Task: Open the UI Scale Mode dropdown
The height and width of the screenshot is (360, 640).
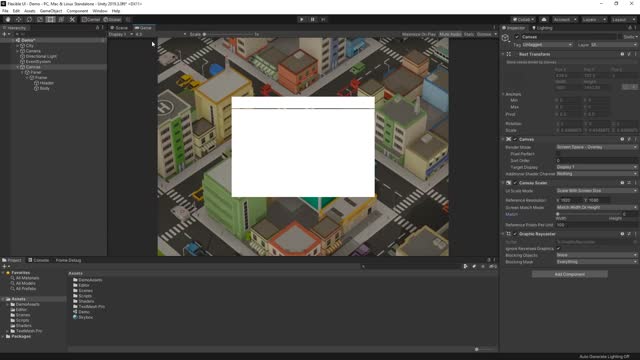Action: 597,191
